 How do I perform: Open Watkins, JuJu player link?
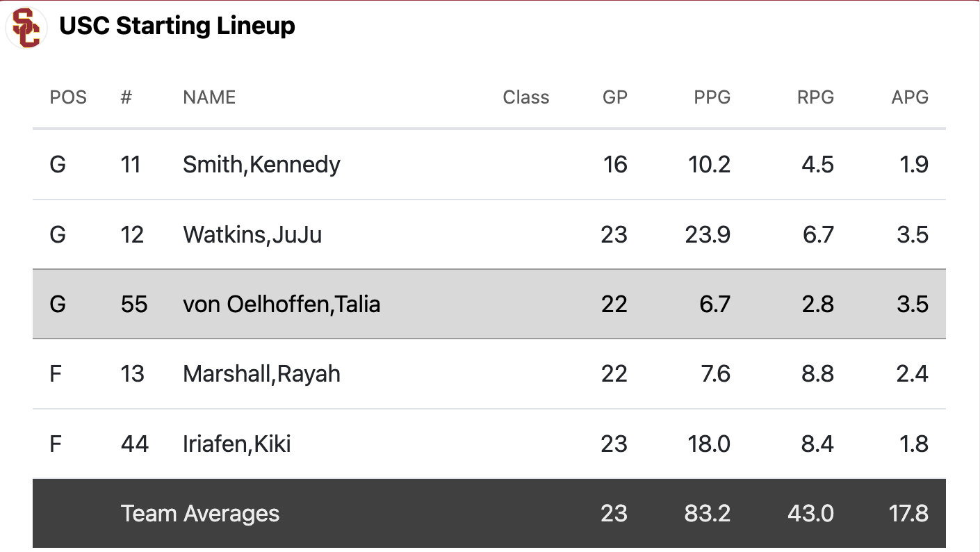point(252,235)
